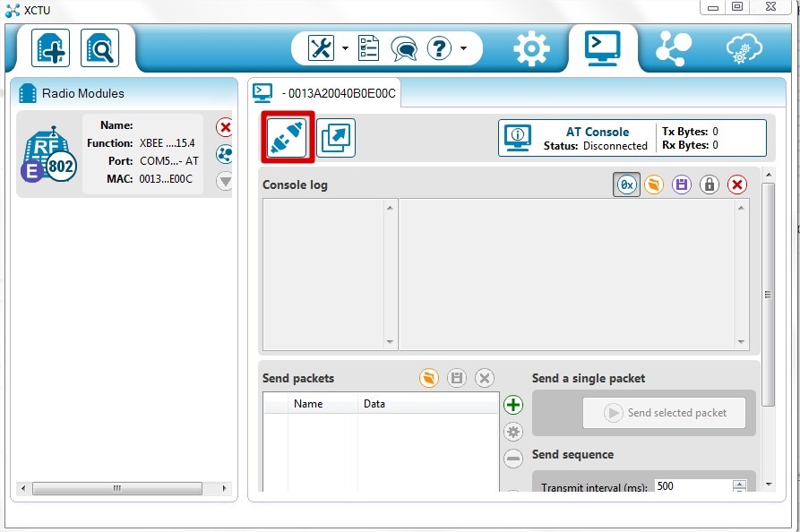Click the orange load console session icon
800x532 pixels.
[654, 184]
